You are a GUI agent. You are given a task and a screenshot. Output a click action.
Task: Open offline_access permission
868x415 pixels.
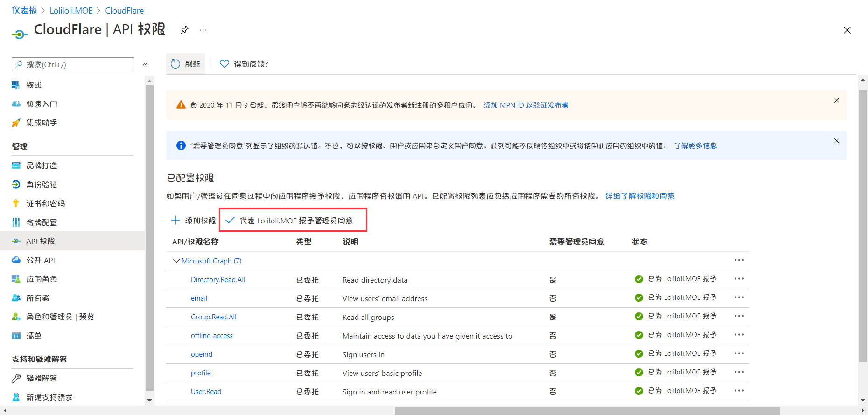[211, 336]
